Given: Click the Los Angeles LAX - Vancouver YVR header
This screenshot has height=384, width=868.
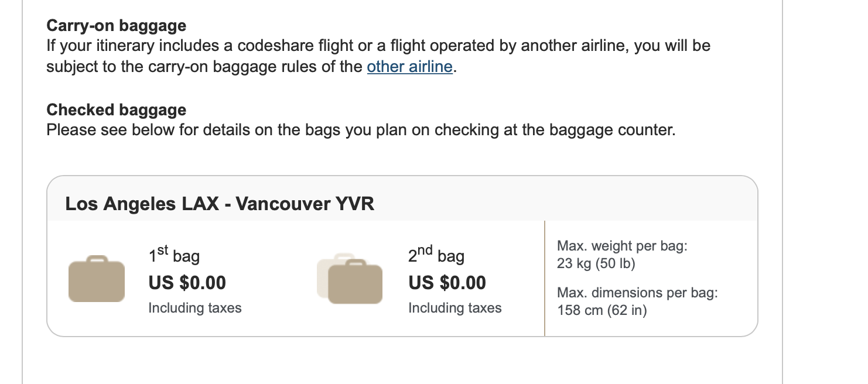Looking at the screenshot, I should click(220, 204).
